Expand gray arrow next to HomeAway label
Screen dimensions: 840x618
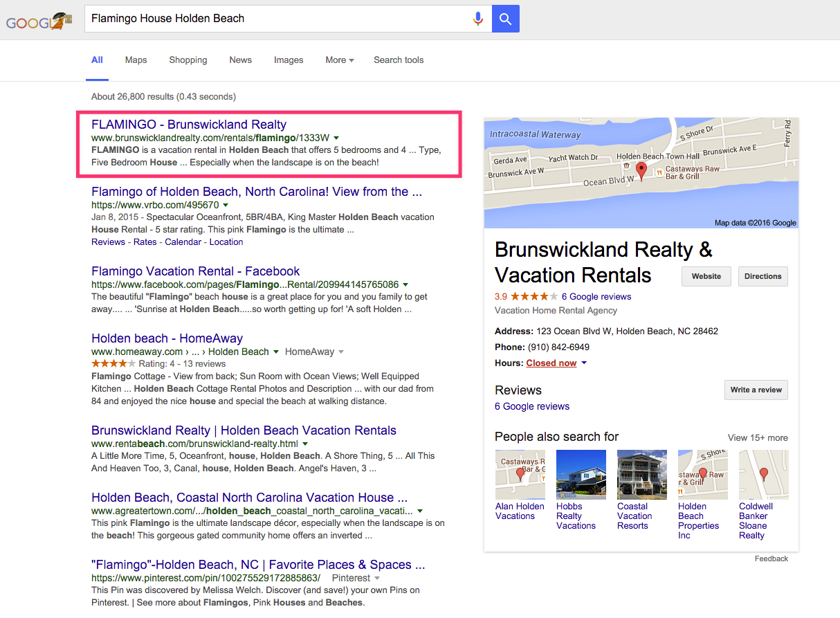point(340,352)
